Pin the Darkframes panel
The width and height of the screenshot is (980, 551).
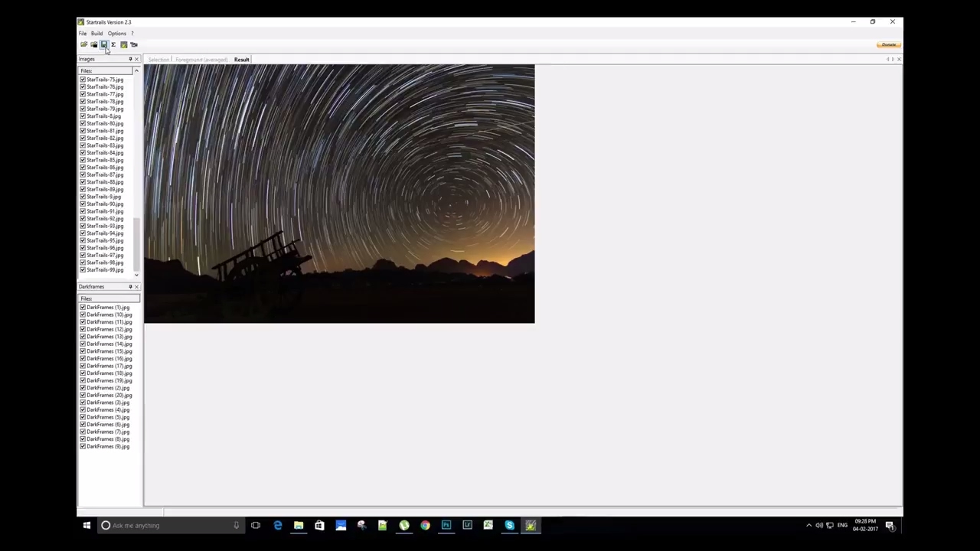(130, 286)
